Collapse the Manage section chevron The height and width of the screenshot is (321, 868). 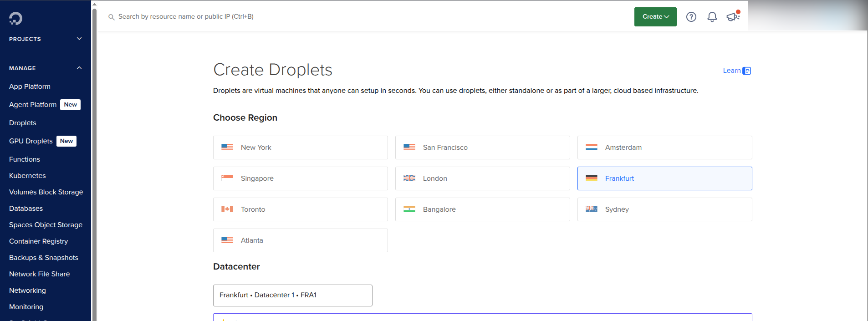[x=79, y=68]
